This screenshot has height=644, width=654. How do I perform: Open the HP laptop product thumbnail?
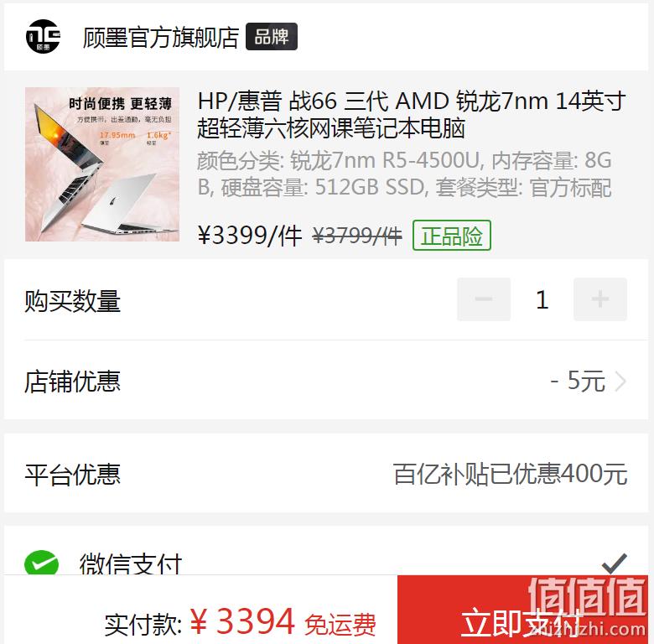pyautogui.click(x=102, y=164)
